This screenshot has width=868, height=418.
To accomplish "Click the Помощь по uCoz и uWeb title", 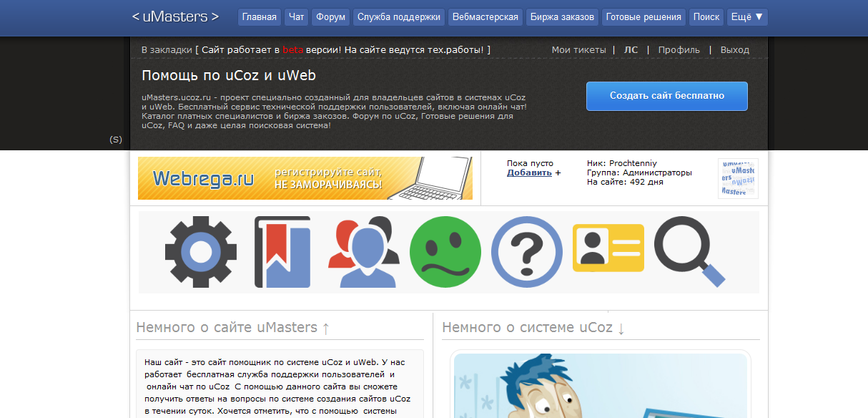I will click(x=229, y=75).
